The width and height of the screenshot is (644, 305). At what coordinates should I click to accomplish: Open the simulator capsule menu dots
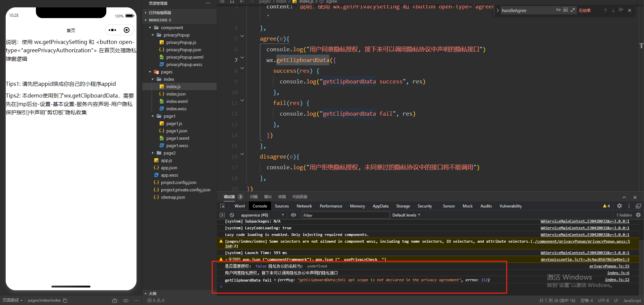(112, 30)
